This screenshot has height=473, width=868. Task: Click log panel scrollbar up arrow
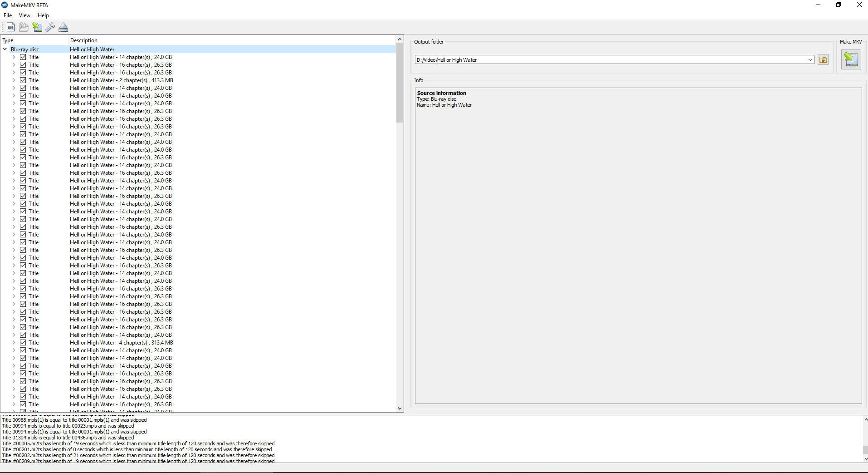click(865, 420)
